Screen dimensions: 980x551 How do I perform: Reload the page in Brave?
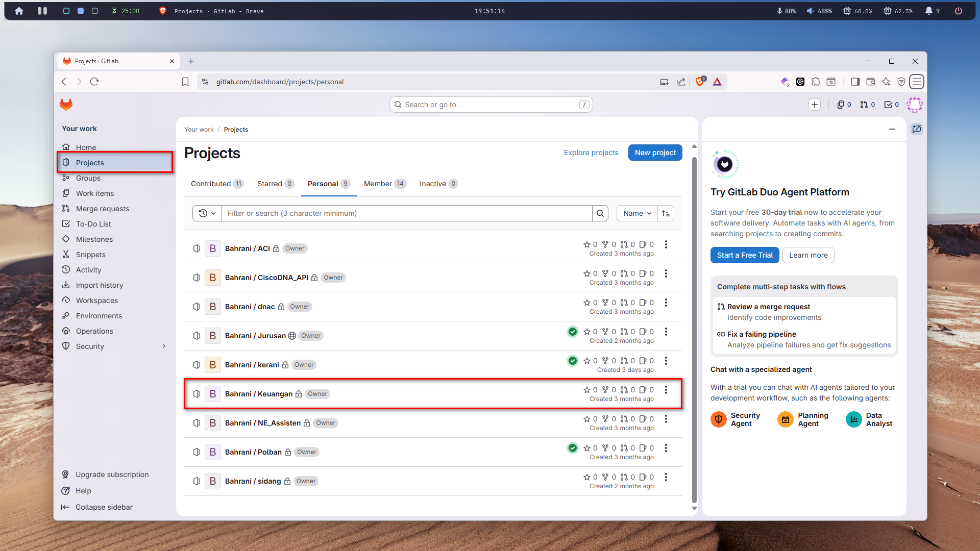pyautogui.click(x=94, y=82)
